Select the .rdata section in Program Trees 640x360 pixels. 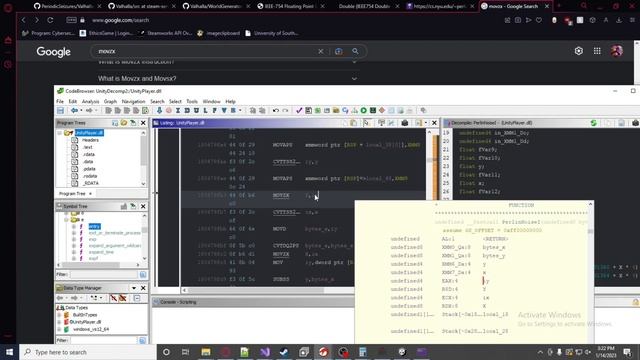pyautogui.click(x=89, y=154)
